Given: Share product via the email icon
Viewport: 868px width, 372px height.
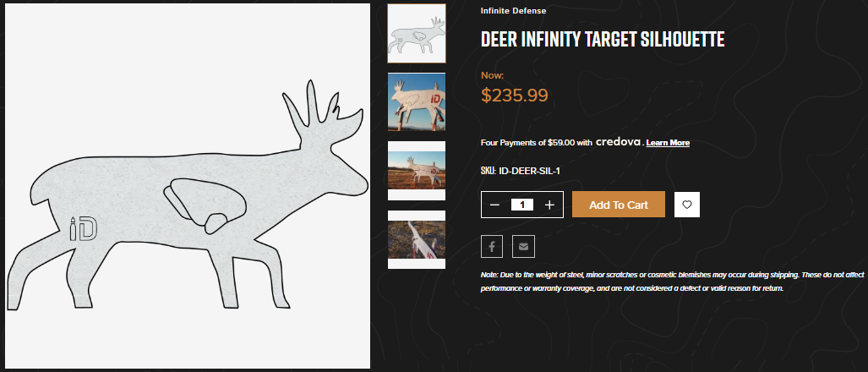Looking at the screenshot, I should click(523, 246).
